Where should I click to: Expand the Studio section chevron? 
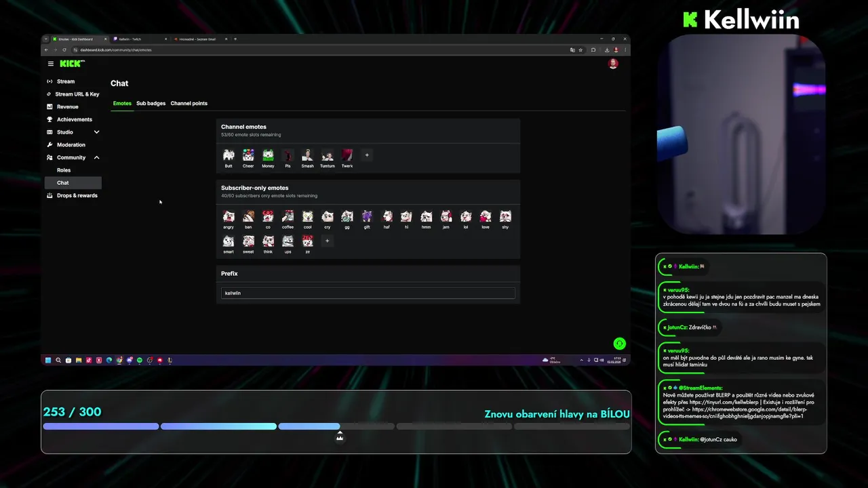pos(96,132)
